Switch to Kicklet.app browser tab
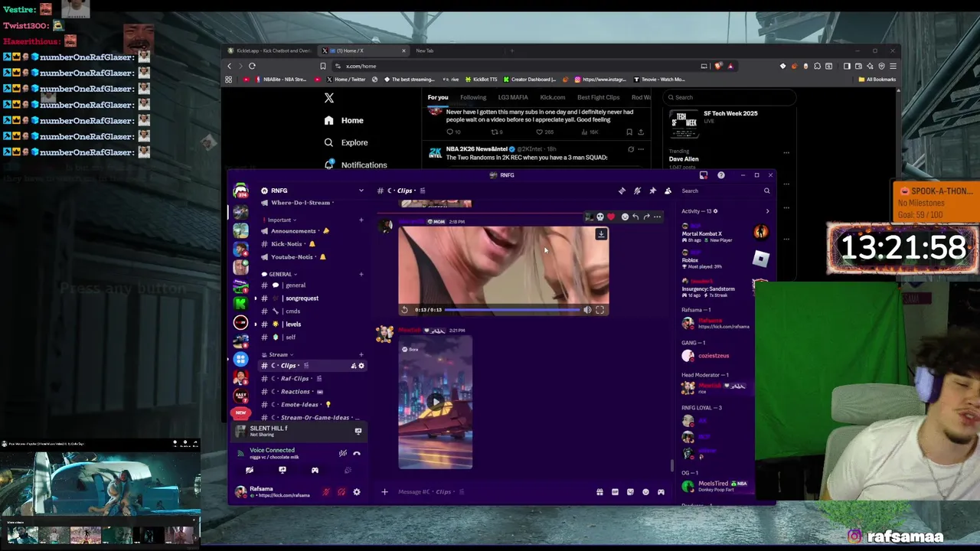The height and width of the screenshot is (551, 980). point(269,51)
